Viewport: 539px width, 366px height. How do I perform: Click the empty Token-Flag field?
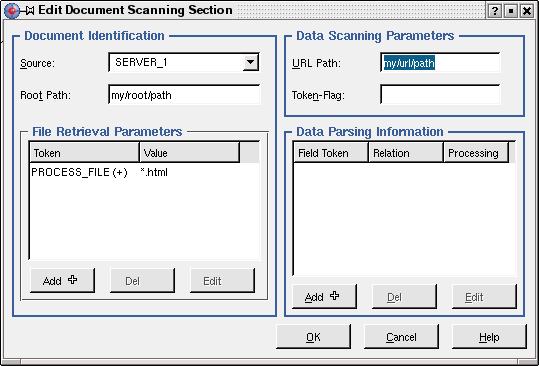(440, 95)
